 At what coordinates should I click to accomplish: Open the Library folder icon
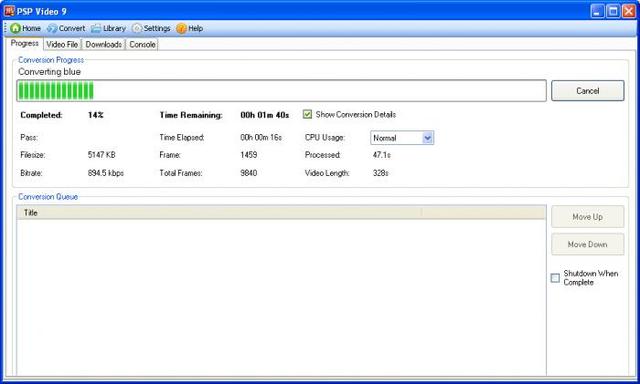[96, 28]
